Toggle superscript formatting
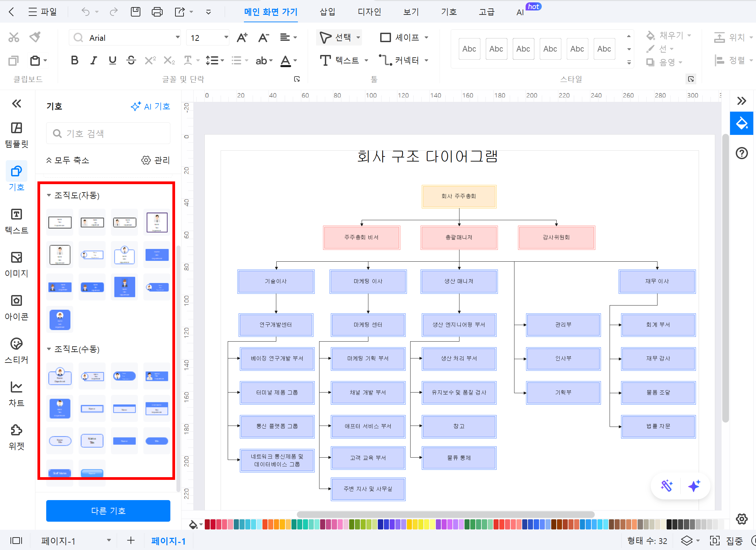Screen dimensions: 756x550 (150, 61)
